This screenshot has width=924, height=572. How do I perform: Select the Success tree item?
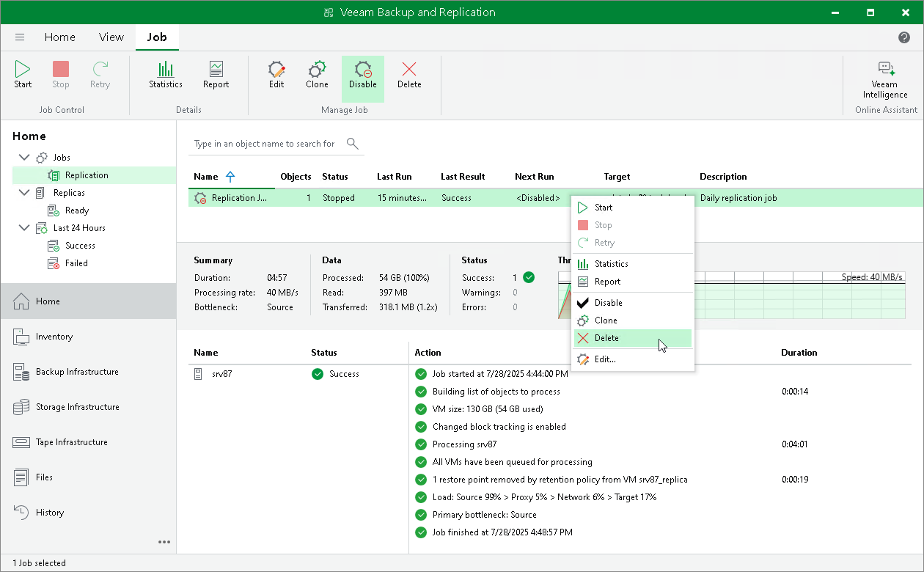[x=80, y=246]
